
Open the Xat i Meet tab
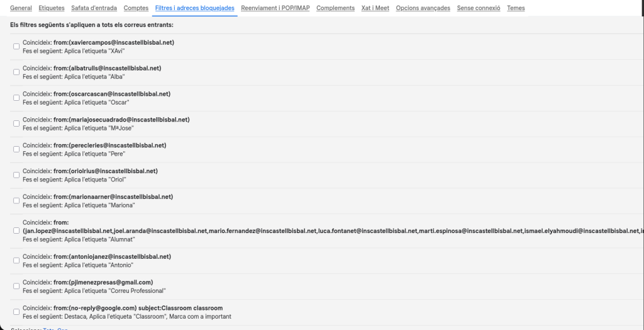tap(375, 8)
